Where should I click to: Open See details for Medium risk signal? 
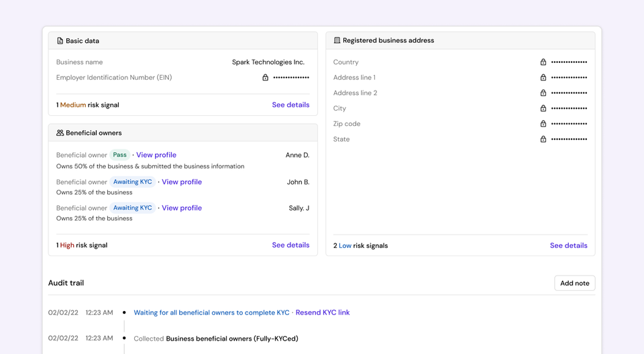290,105
